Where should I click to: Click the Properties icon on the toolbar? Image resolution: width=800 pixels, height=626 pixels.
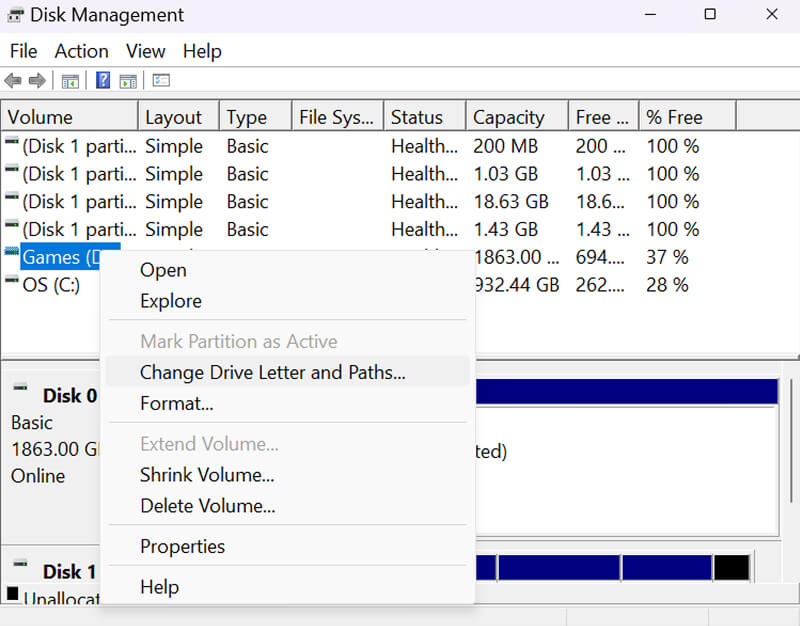(x=160, y=80)
